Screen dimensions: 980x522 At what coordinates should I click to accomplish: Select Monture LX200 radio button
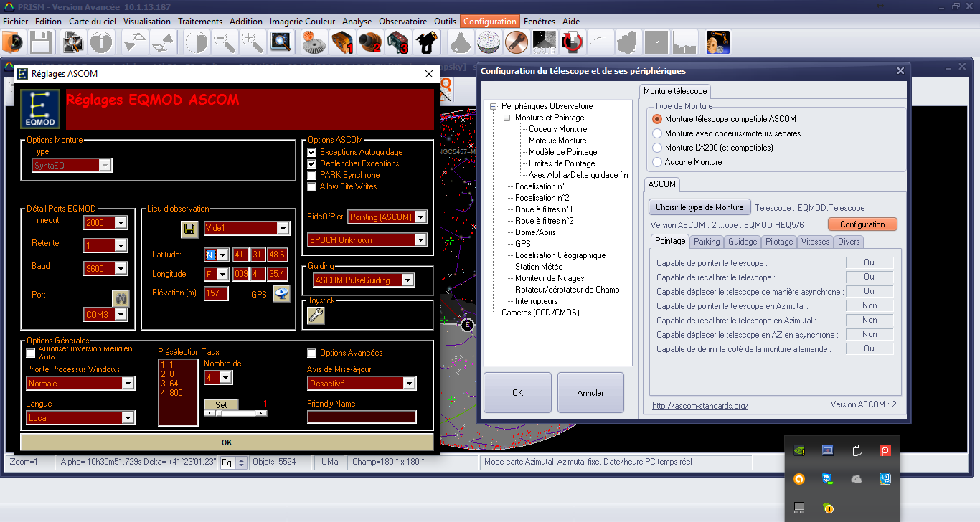(657, 148)
